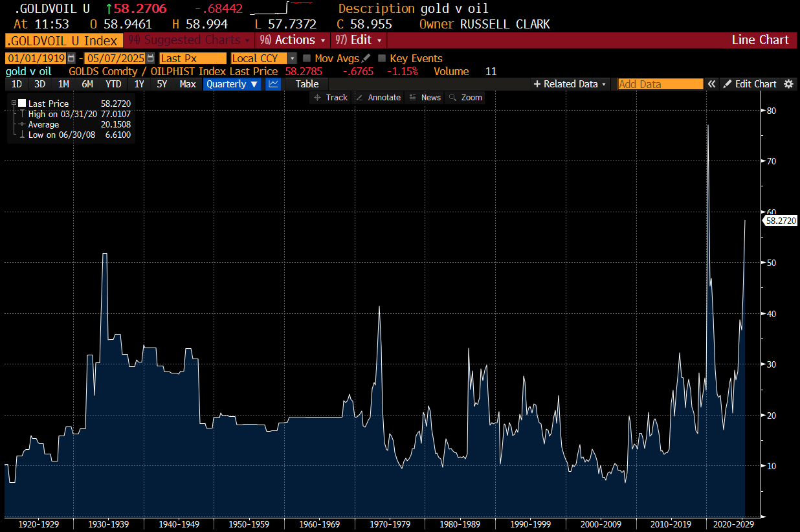
Task: Select the YTD range tab
Action: point(113,83)
